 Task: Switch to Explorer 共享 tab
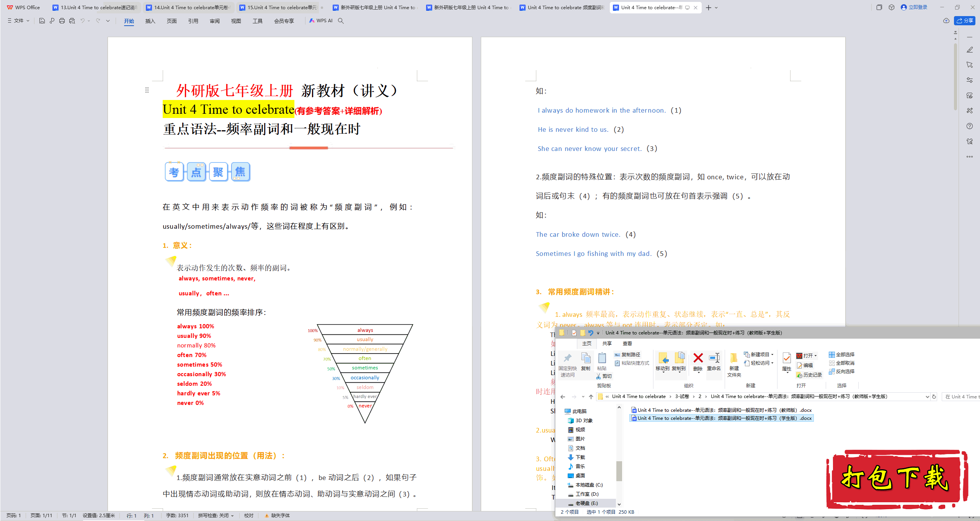pyautogui.click(x=607, y=344)
